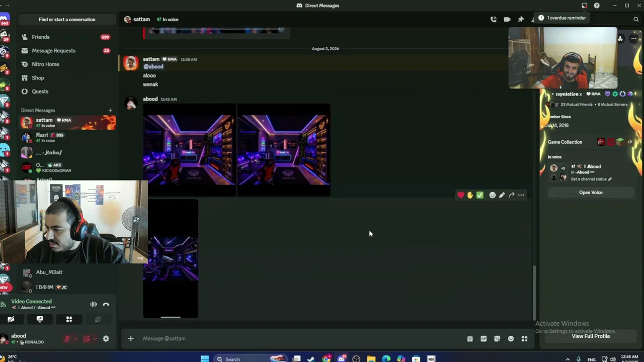Share your screen in the voice panel
Image resolution: width=644 pixels, height=362 pixels.
click(x=40, y=319)
